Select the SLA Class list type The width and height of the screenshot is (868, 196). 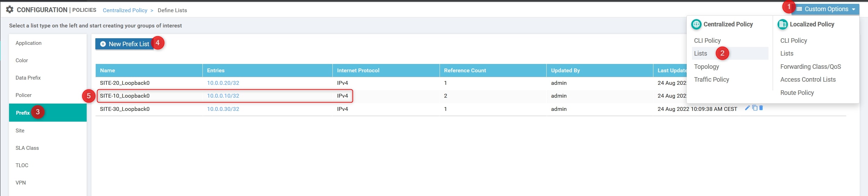coord(27,148)
